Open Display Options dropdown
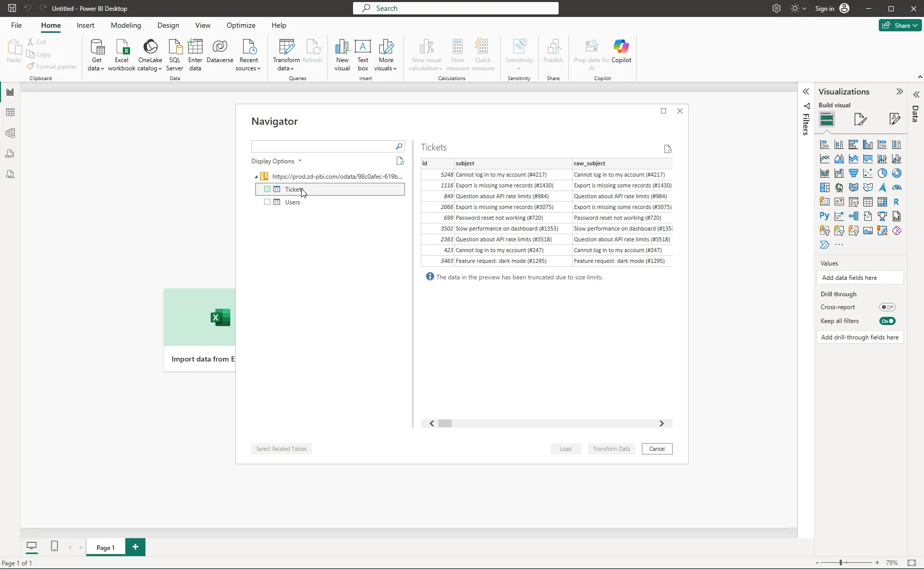Screen dimensions: 924x570 [x=276, y=161]
